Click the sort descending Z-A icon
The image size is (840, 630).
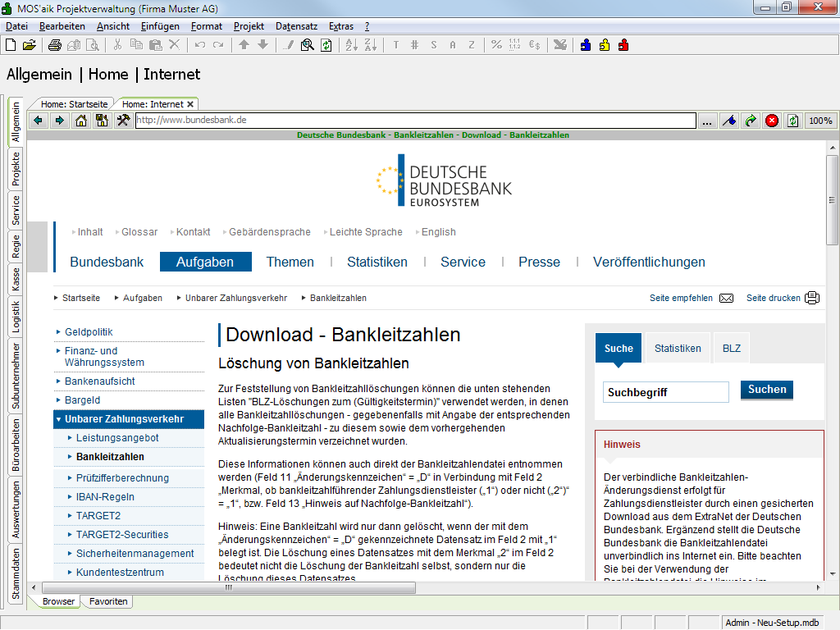point(371,45)
